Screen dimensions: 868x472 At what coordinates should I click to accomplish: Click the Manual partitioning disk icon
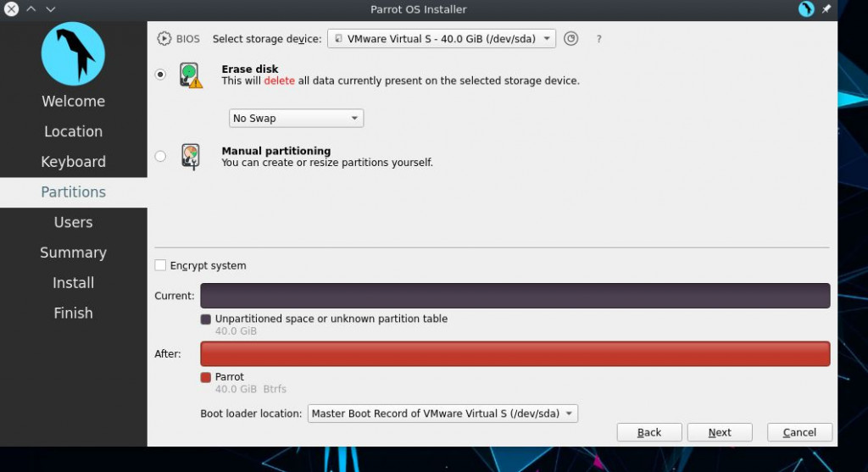(x=191, y=157)
